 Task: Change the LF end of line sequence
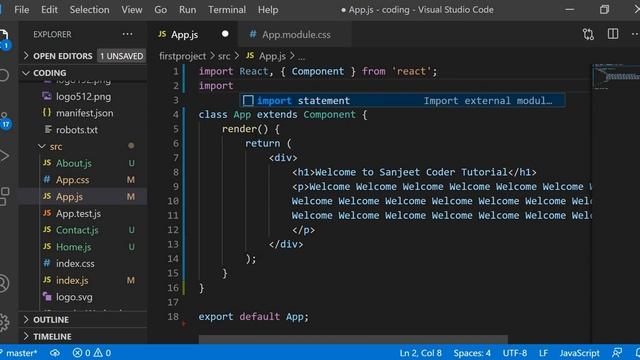tap(543, 353)
